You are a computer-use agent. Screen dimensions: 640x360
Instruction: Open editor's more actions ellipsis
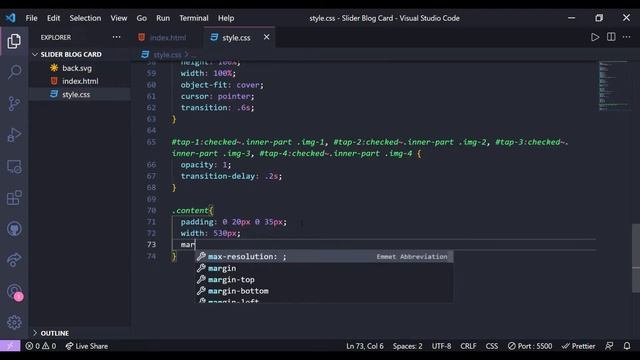pyautogui.click(x=627, y=37)
